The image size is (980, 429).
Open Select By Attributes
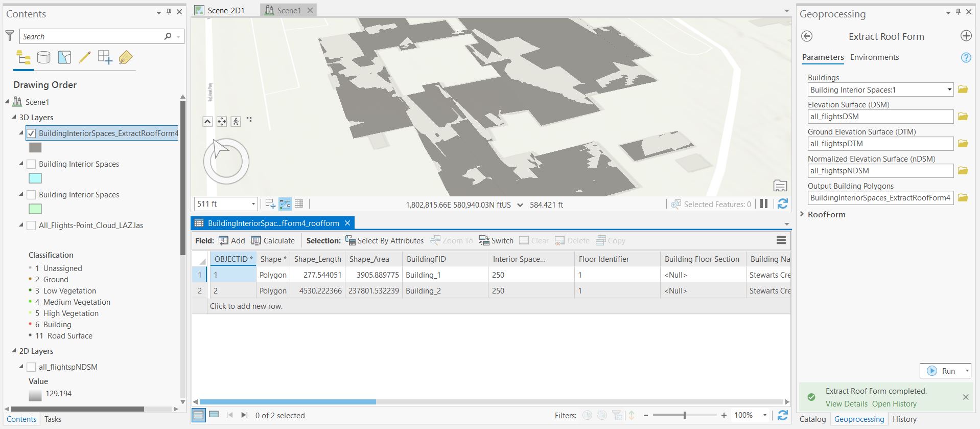tap(384, 240)
